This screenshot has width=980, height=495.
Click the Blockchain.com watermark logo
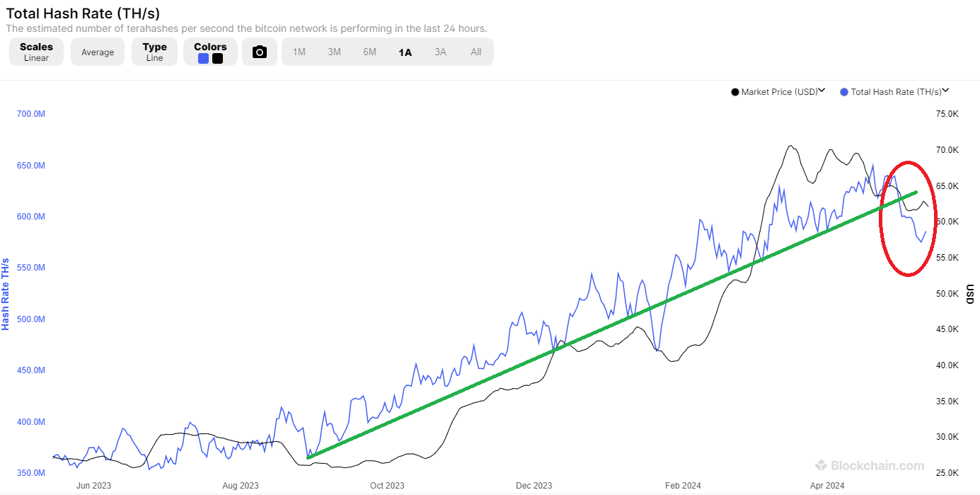[x=870, y=465]
